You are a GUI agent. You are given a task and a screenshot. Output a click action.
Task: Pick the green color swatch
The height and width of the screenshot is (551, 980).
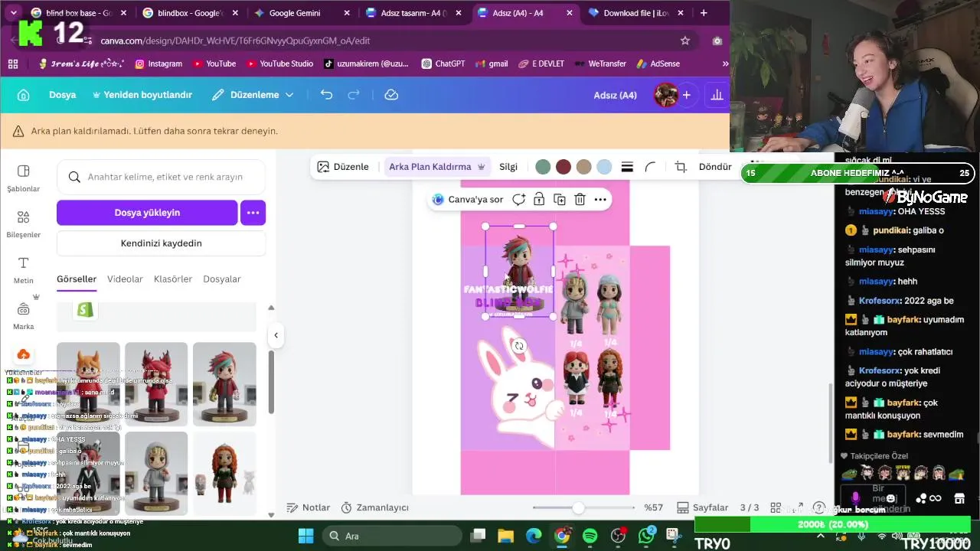[543, 167]
